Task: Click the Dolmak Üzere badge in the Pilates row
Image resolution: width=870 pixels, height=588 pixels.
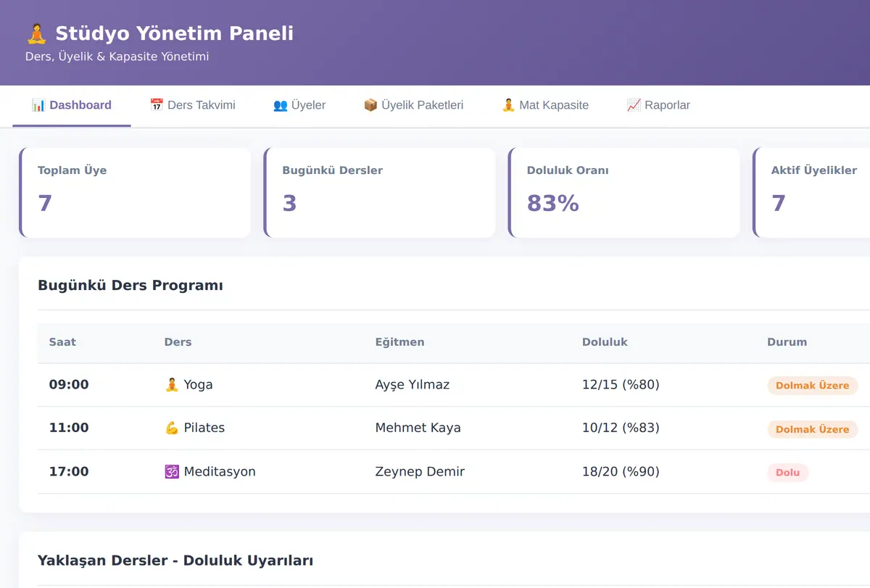Action: tap(812, 429)
